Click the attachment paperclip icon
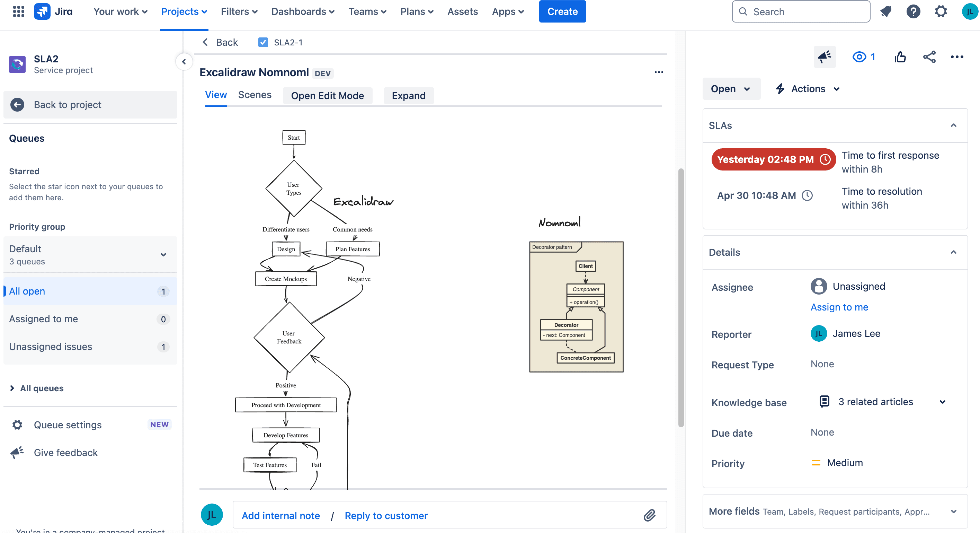Image resolution: width=980 pixels, height=533 pixels. 649,515
